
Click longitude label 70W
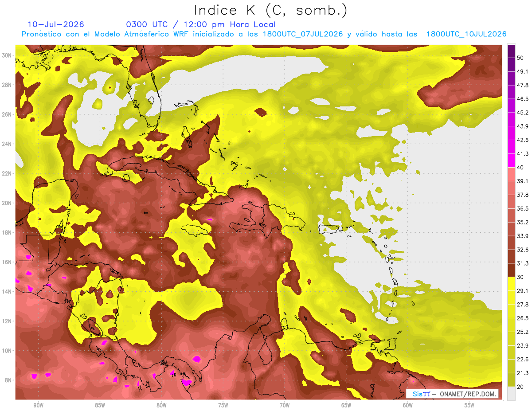(285, 406)
